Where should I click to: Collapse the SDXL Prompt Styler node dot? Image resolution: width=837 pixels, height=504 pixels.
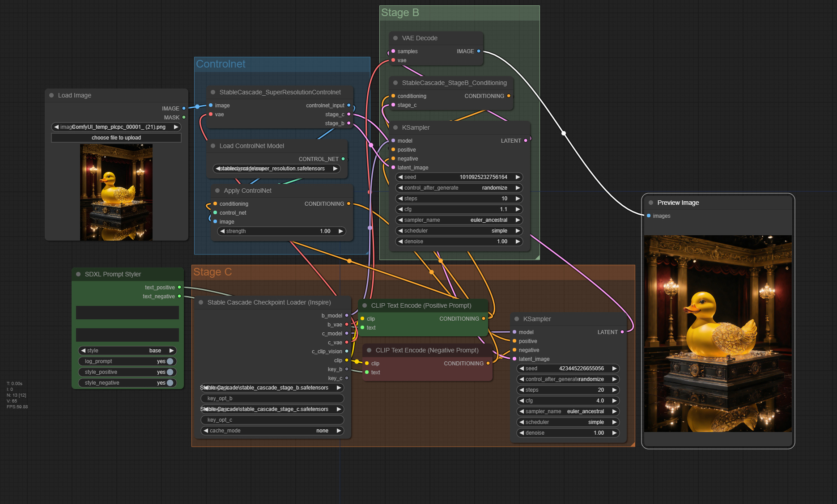(78, 274)
